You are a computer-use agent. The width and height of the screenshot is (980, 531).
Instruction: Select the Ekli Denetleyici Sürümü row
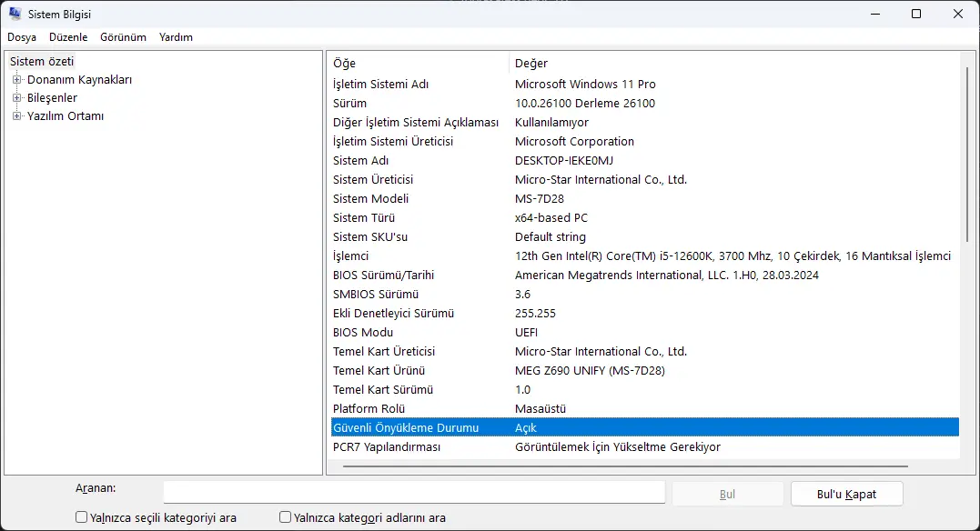coord(645,313)
